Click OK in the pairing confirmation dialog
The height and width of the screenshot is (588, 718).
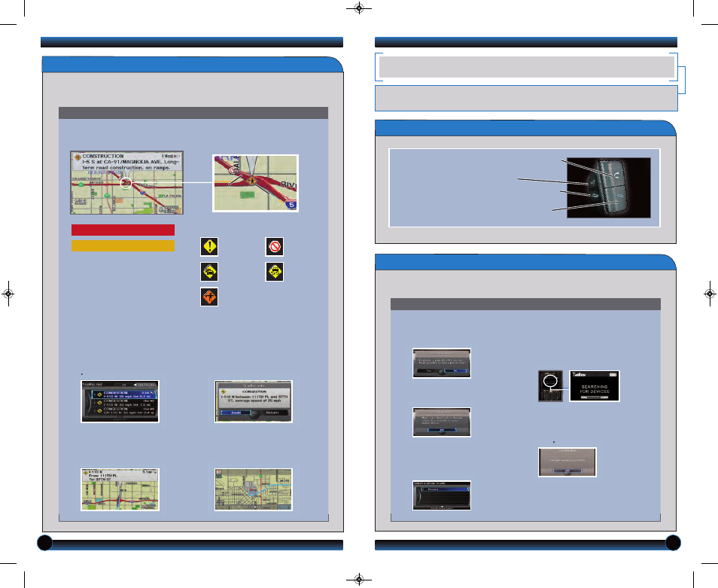coord(567,471)
